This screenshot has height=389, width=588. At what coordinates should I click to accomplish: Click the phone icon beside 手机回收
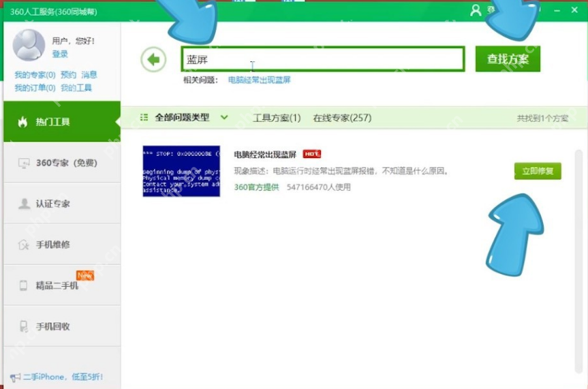coord(23,326)
